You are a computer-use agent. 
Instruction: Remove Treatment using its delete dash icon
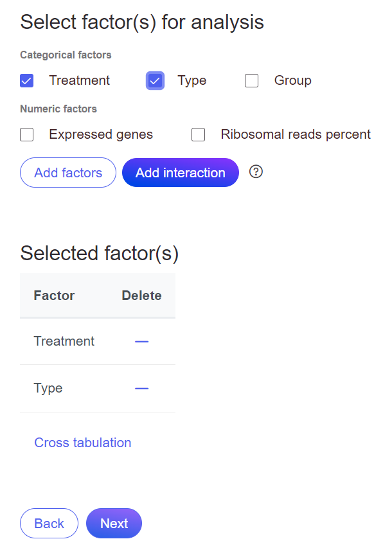click(x=141, y=341)
